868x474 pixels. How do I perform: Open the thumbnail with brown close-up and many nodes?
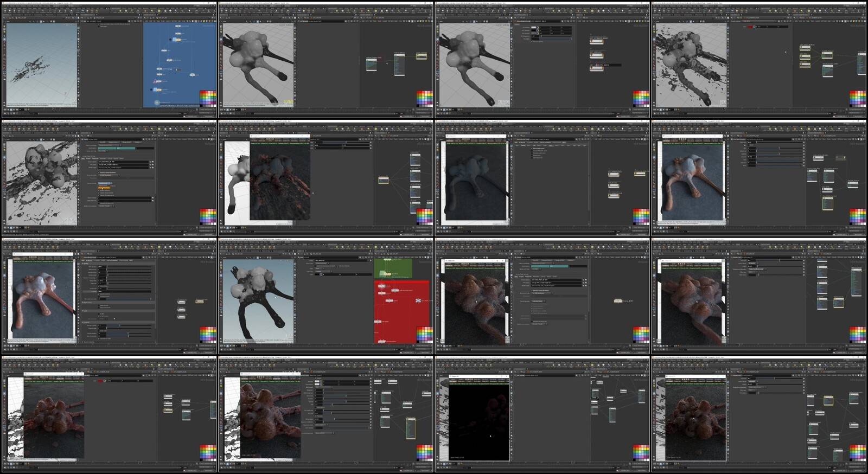coord(759,297)
